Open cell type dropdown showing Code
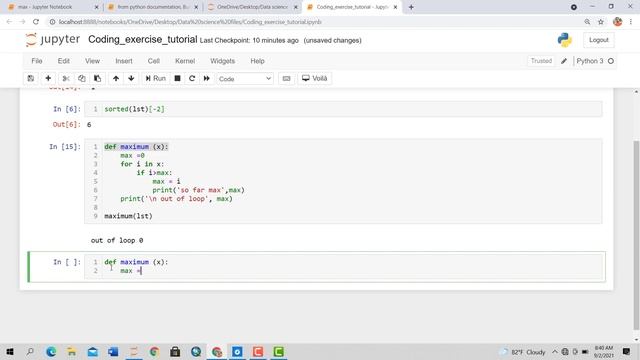Screen dimensions: 640x360 tap(244, 78)
